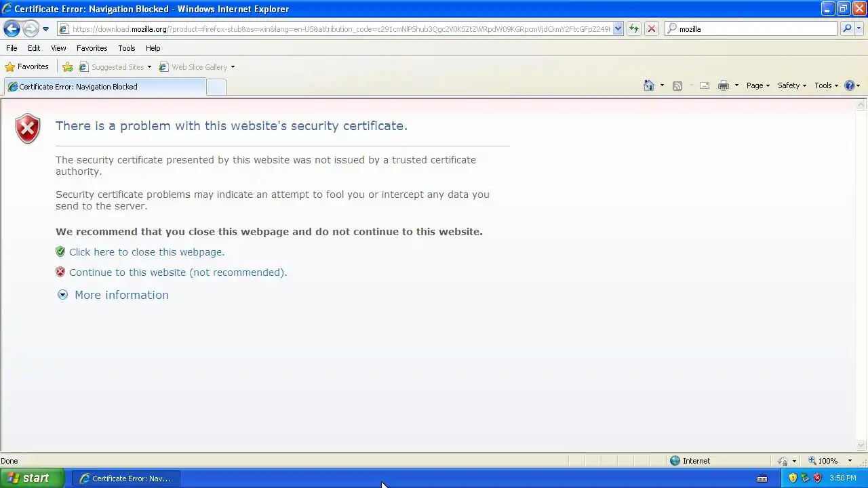This screenshot has height=488, width=868.
Task: Open the Page command menu
Action: [757, 85]
